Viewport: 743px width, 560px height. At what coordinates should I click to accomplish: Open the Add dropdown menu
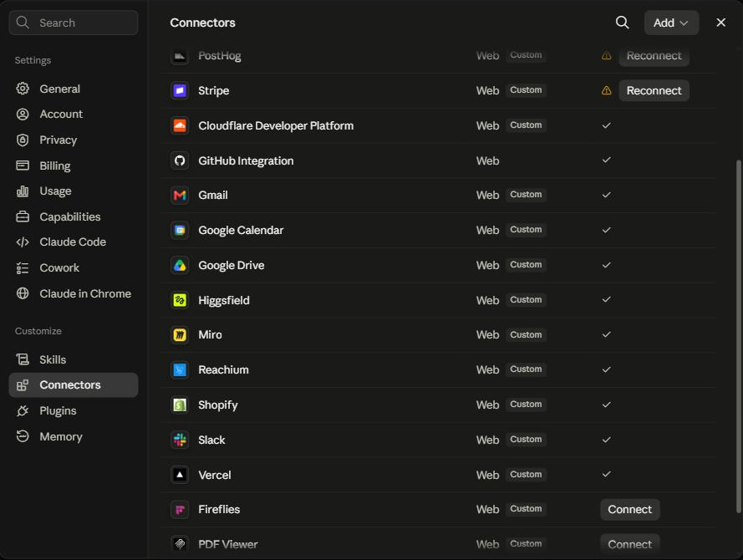[671, 23]
